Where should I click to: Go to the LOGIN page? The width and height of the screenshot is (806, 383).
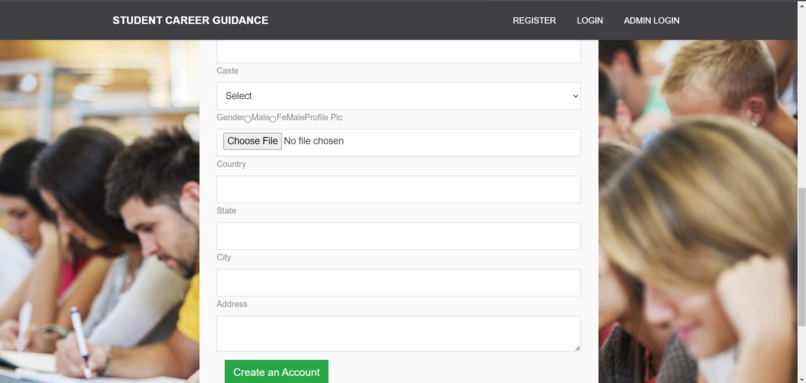point(590,21)
